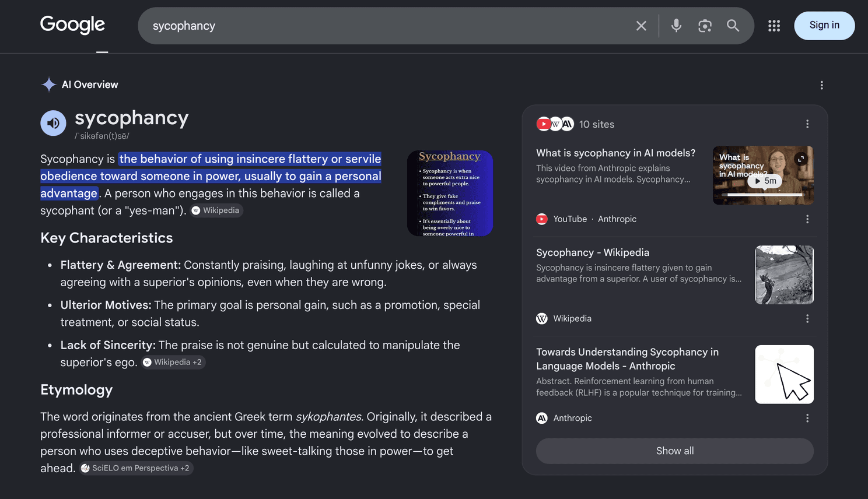Viewport: 868px width, 499px height.
Task: Click the Google logo
Action: pos(72,25)
